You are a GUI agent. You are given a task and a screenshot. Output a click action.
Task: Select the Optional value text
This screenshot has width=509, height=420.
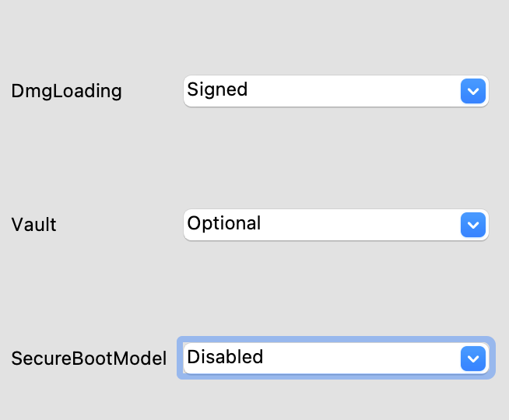[224, 223]
